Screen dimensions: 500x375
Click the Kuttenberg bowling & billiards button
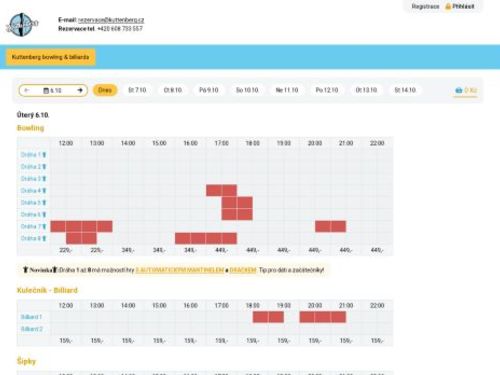51,57
